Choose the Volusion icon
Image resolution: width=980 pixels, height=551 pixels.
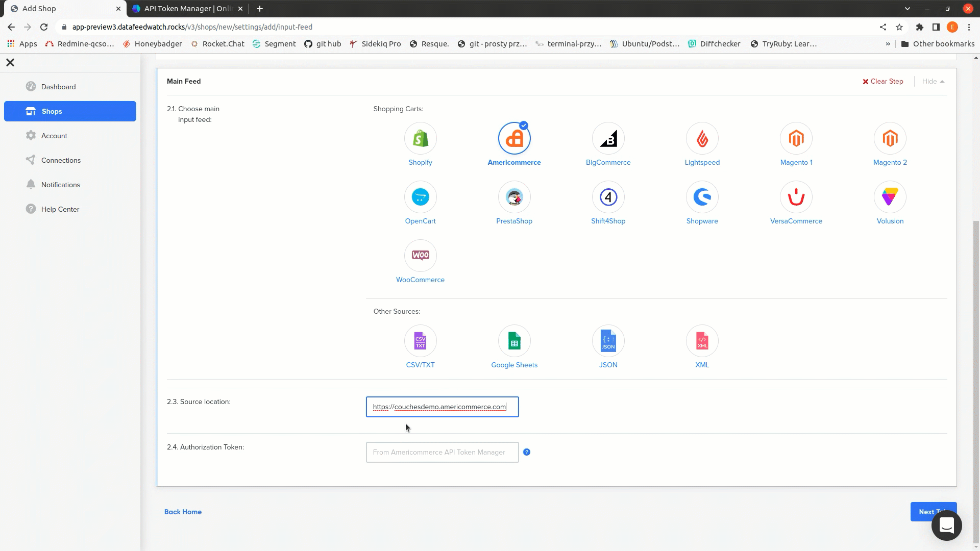(x=890, y=197)
